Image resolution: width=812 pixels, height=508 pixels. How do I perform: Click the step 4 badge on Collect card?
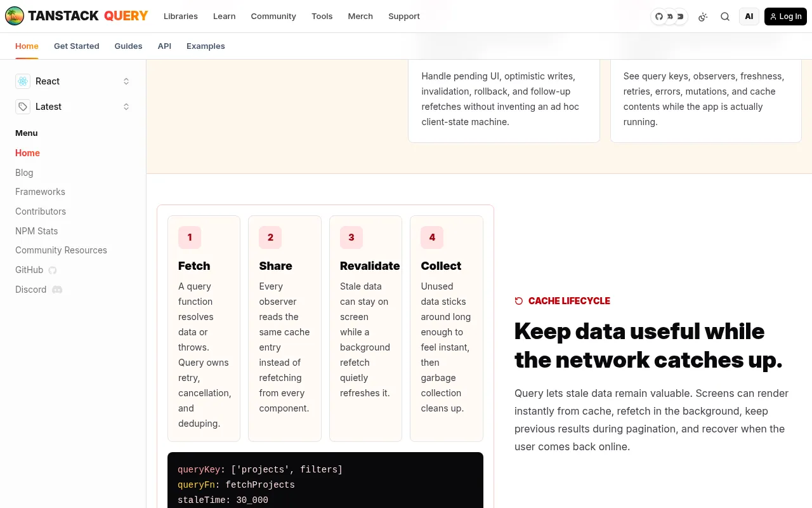[432, 237]
